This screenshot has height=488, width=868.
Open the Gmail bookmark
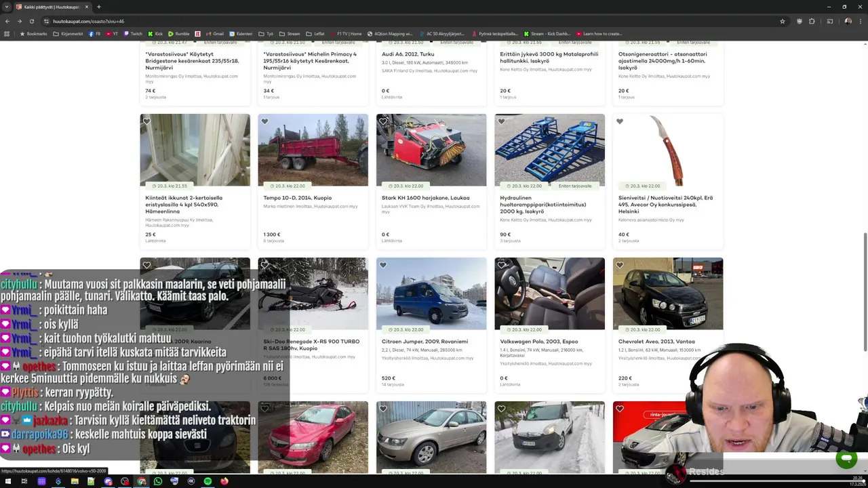click(215, 34)
